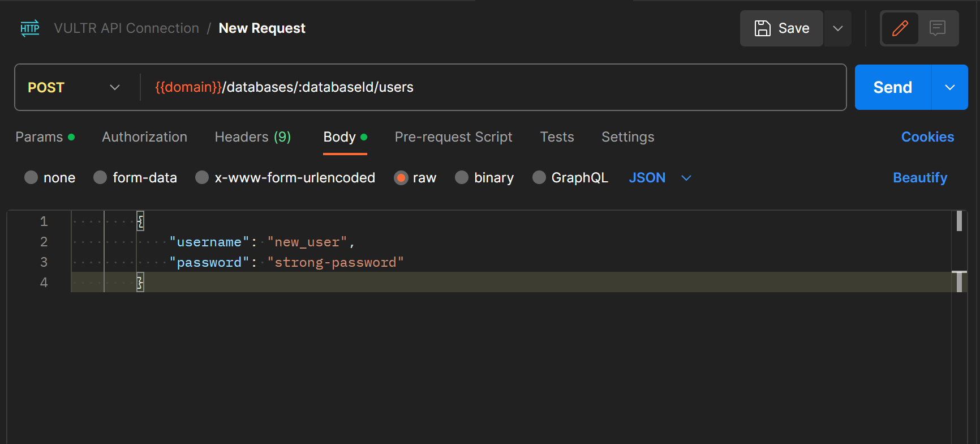Click the "new_user" value in editor

coord(307,242)
